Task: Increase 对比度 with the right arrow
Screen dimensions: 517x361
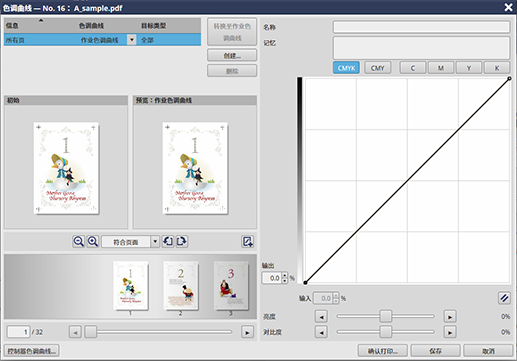Action: pyautogui.click(x=450, y=332)
